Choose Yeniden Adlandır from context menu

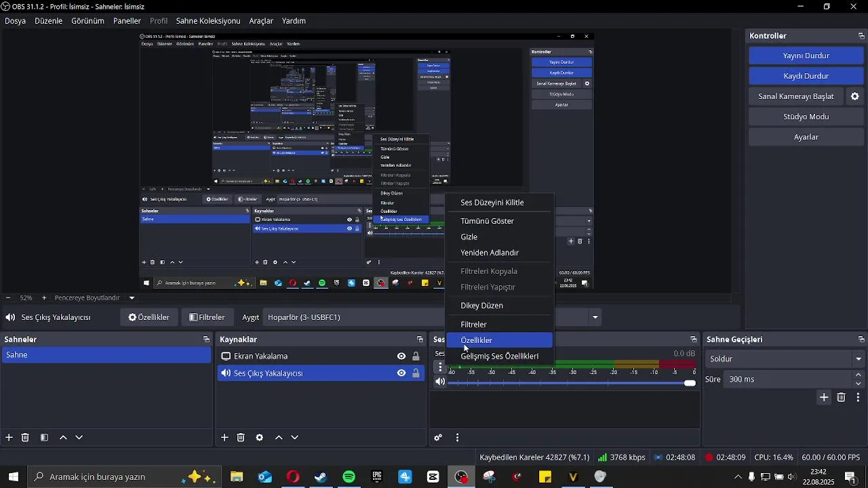(500, 253)
